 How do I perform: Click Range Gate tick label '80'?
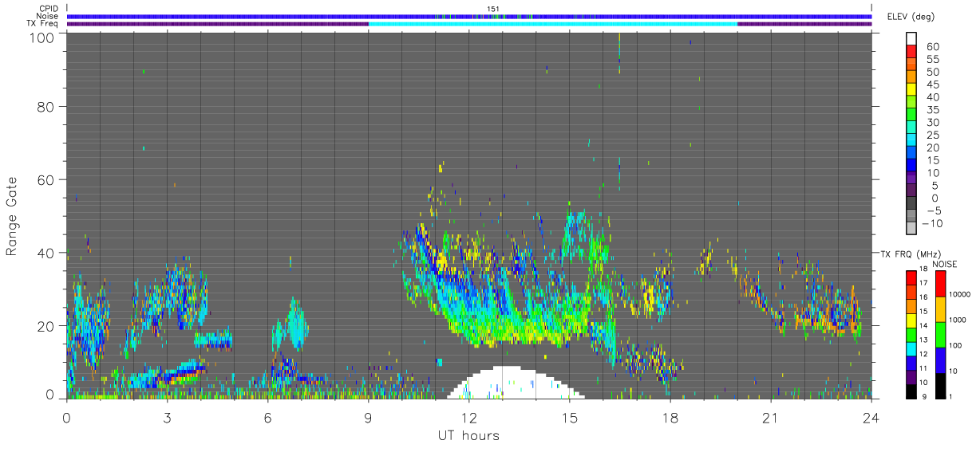click(45, 107)
